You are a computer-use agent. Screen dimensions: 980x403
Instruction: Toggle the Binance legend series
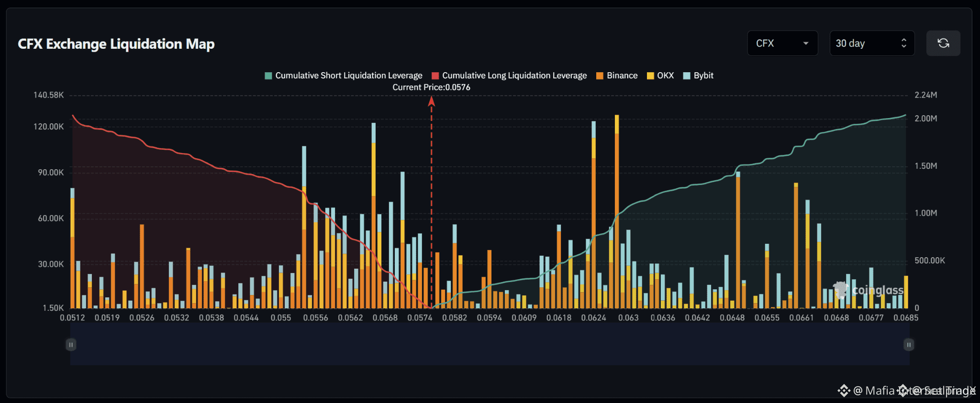pos(617,76)
